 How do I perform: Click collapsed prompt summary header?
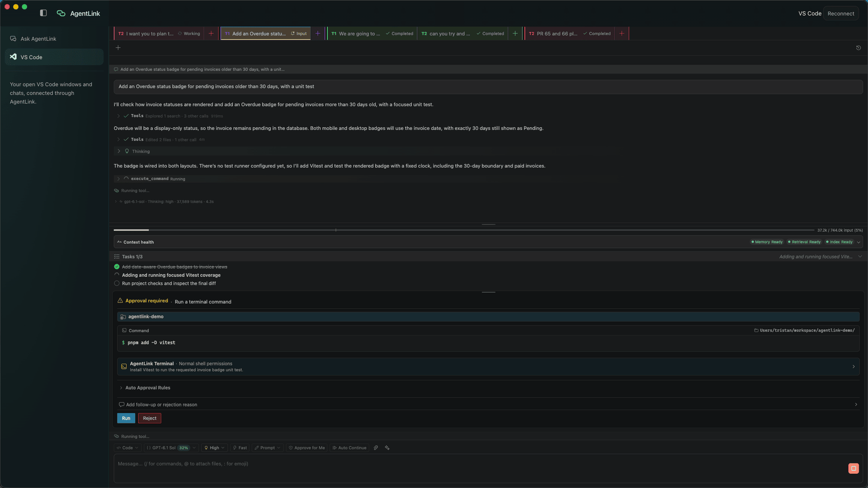(x=488, y=69)
